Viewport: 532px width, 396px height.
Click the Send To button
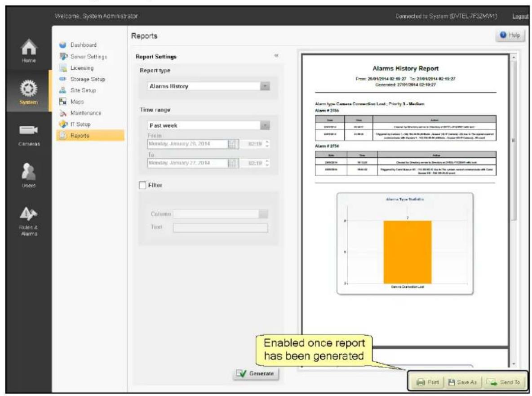504,382
